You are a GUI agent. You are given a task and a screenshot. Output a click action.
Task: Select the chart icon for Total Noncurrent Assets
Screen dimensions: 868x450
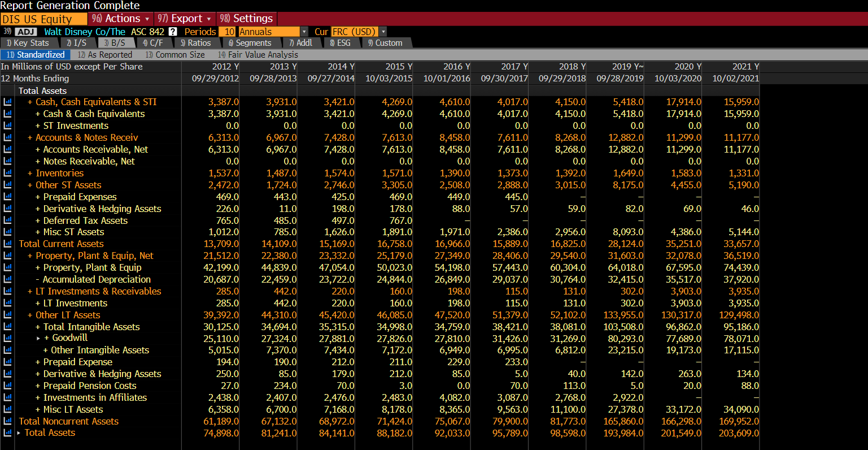(7, 421)
